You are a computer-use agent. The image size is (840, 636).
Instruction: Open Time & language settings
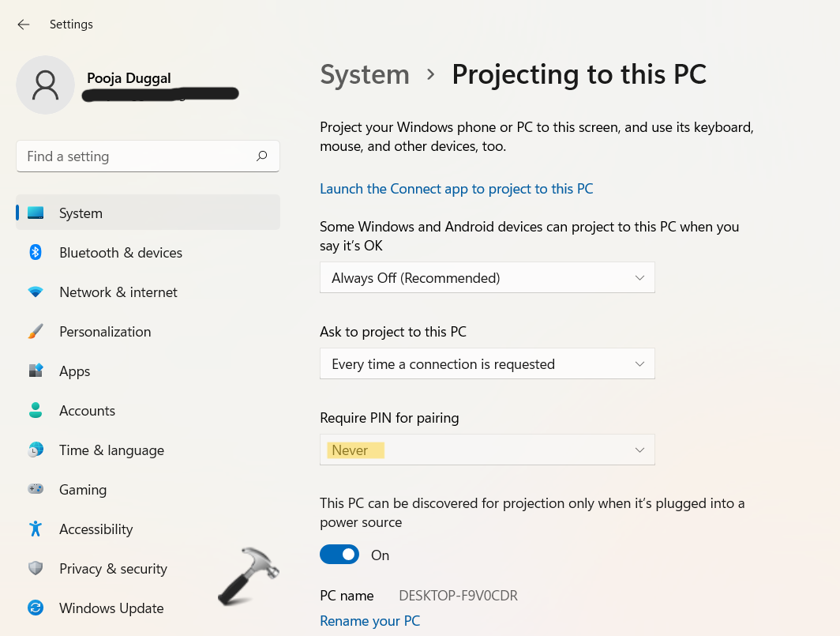tap(111, 450)
